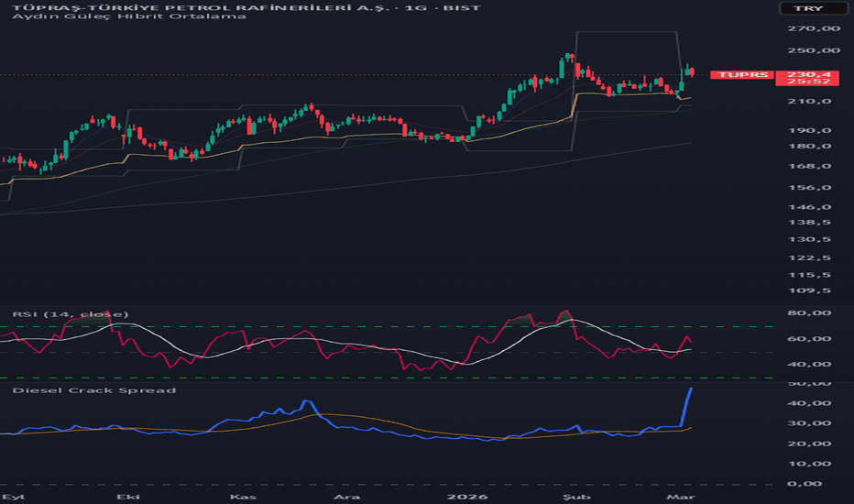Click the 40,00 value on RSI axis
The height and width of the screenshot is (504, 854).
click(x=810, y=364)
